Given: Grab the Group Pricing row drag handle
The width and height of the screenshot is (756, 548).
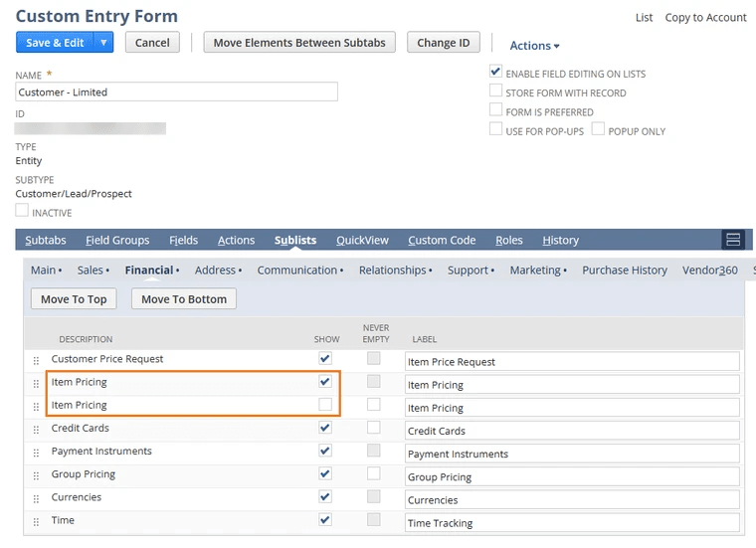Looking at the screenshot, I should pyautogui.click(x=36, y=475).
